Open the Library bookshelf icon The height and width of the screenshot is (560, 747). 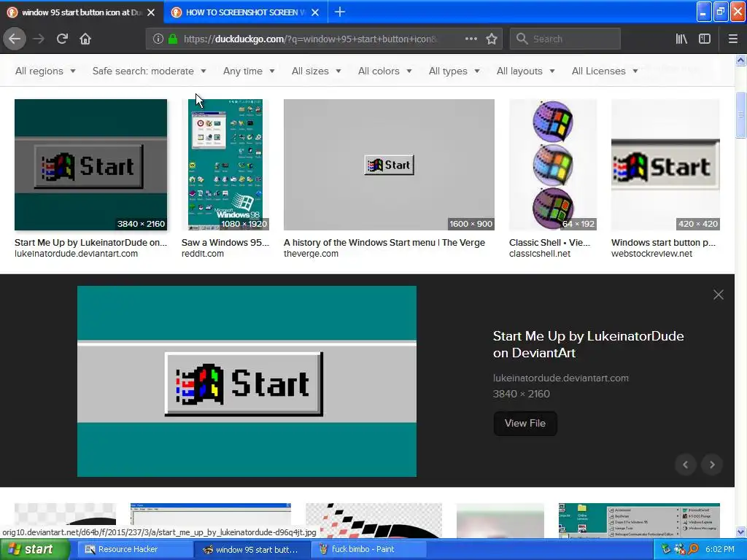point(682,39)
